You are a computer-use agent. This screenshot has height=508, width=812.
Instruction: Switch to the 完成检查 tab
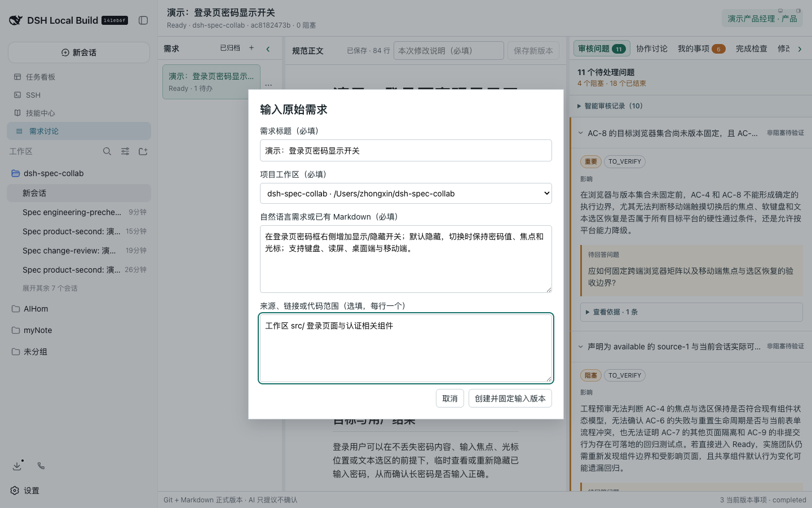tap(751, 49)
